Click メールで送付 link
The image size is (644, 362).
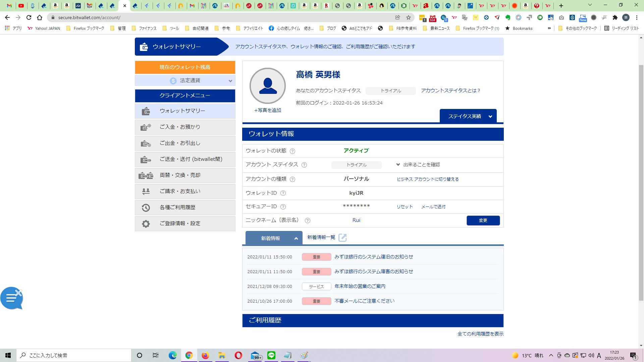click(433, 207)
